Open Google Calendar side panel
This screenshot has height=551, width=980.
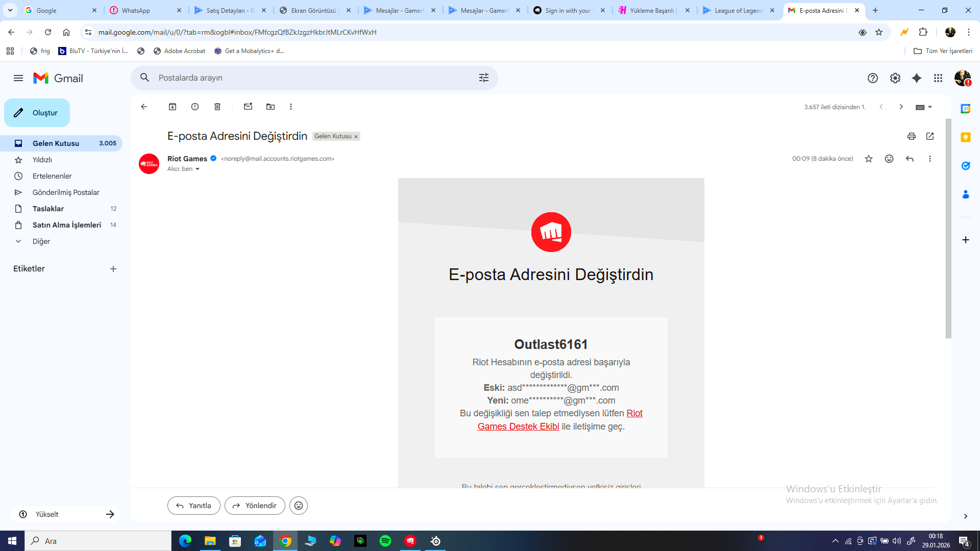coord(966,109)
